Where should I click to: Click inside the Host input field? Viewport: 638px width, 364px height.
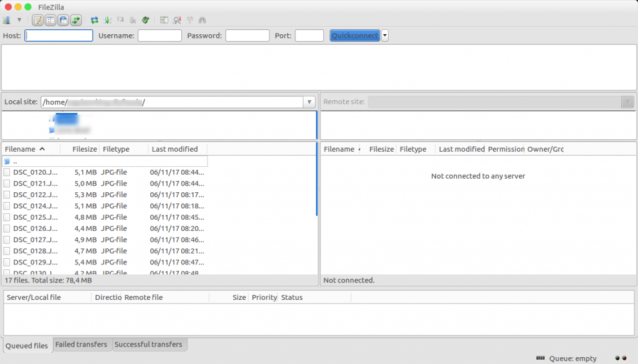58,35
